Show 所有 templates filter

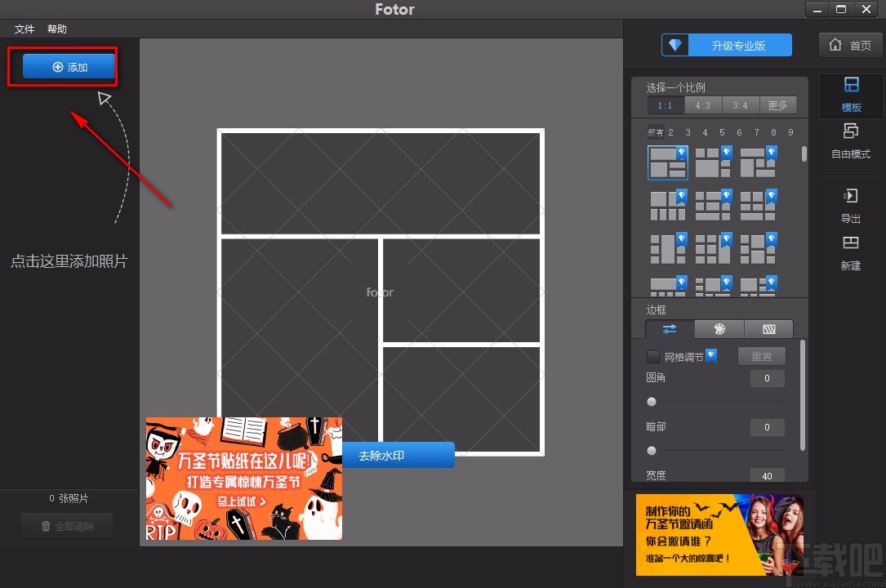point(656,132)
